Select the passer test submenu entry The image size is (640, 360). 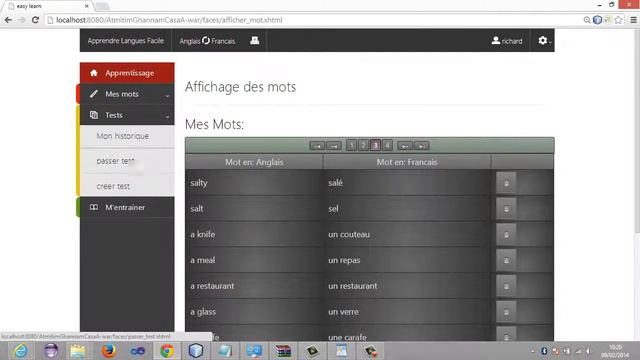(127, 161)
